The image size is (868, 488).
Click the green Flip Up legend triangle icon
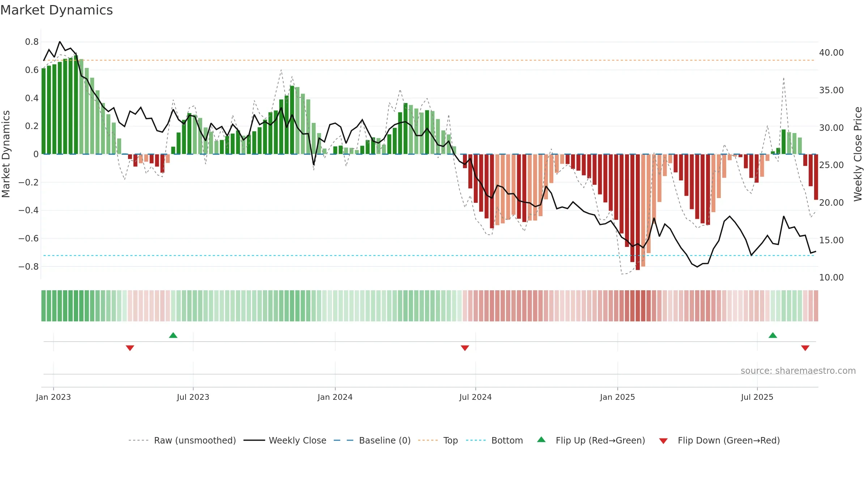[541, 440]
